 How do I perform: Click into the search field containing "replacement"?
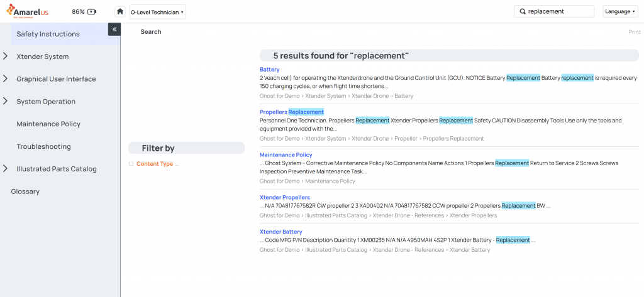tap(558, 11)
